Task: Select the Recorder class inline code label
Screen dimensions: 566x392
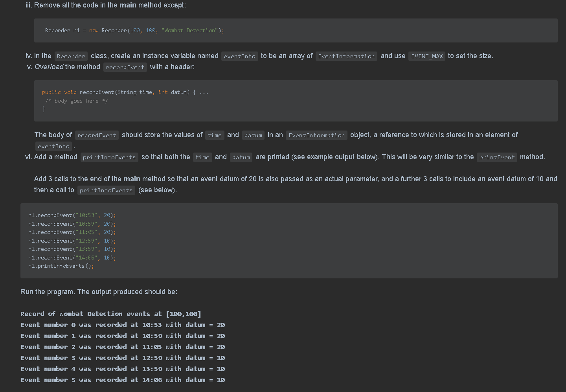Action: point(71,56)
